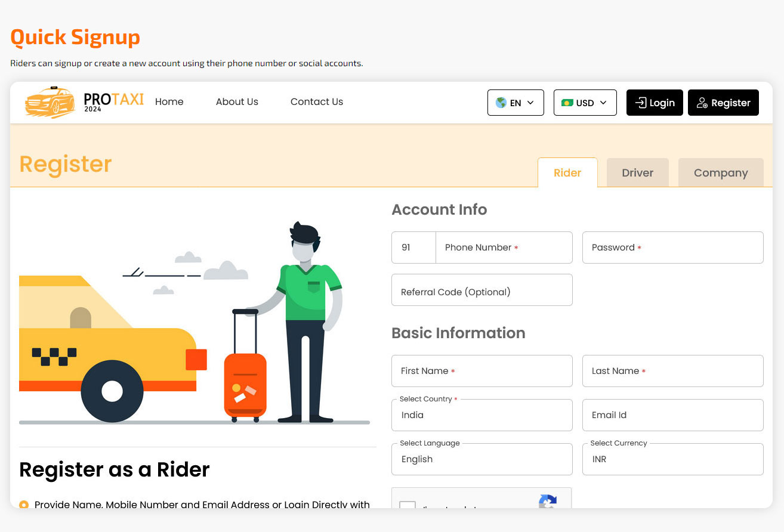Open the Select Country India dropdown
The width and height of the screenshot is (784, 532).
tap(482, 415)
